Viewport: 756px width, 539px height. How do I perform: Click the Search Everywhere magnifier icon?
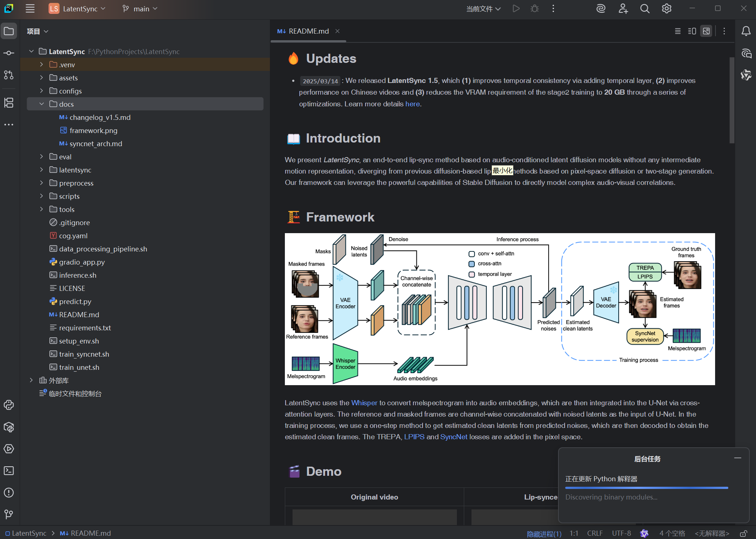tap(645, 9)
